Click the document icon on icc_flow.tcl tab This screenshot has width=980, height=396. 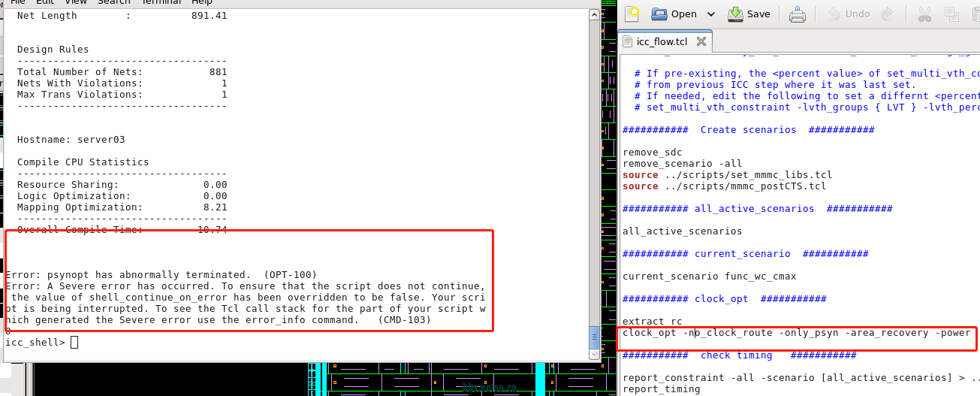click(x=629, y=41)
